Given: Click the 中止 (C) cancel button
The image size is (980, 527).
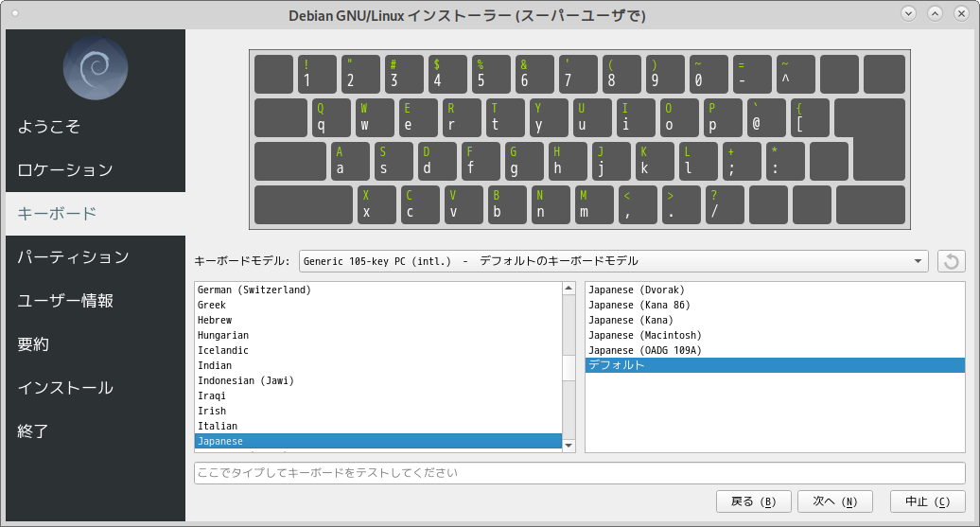Looking at the screenshot, I should (x=927, y=501).
